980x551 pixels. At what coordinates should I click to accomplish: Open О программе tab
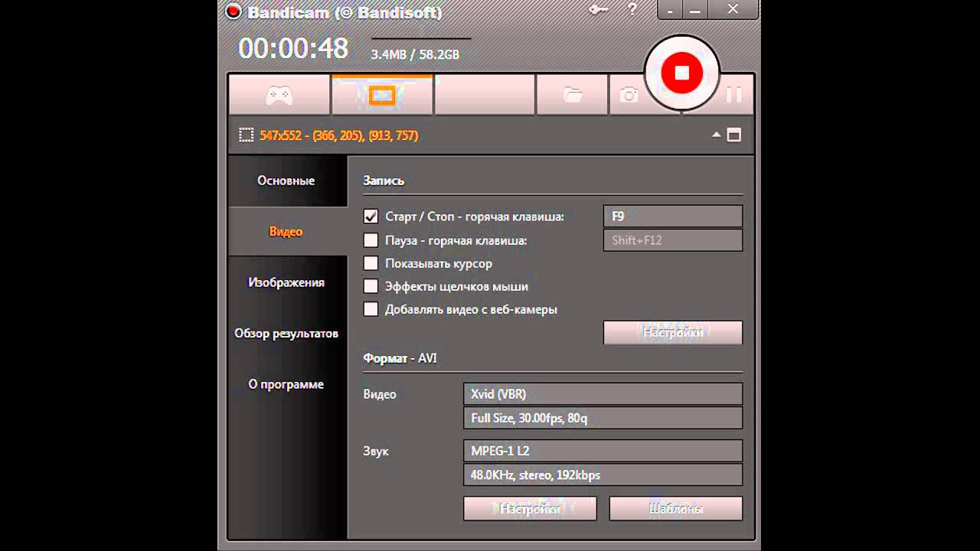(x=286, y=384)
